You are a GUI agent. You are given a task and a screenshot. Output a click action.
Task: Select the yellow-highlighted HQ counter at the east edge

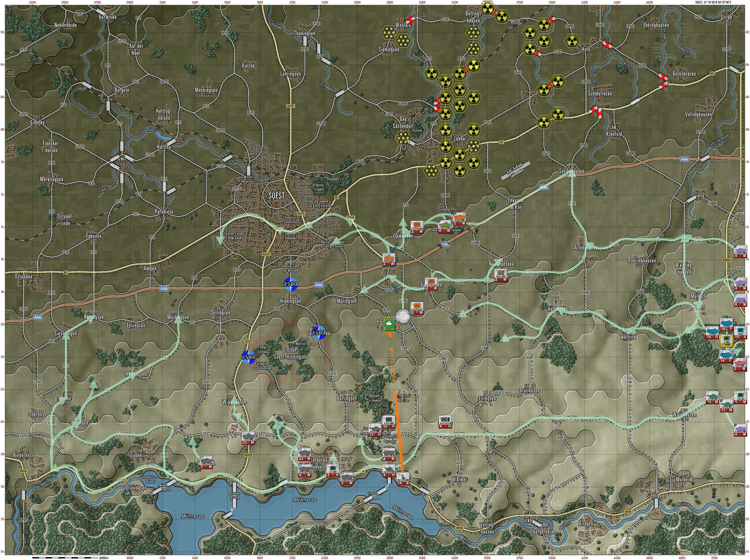point(727,341)
